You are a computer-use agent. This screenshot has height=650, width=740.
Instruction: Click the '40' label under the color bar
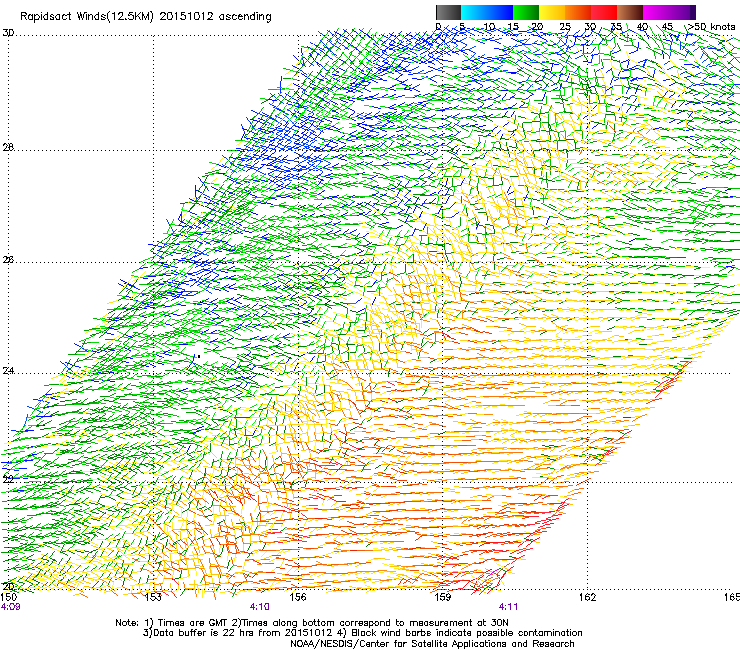[x=642, y=27]
